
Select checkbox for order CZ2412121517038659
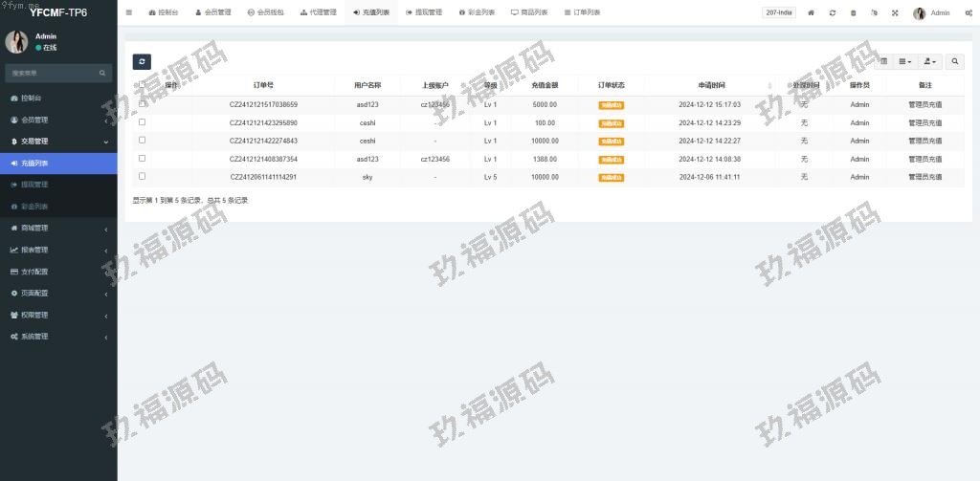143,104
